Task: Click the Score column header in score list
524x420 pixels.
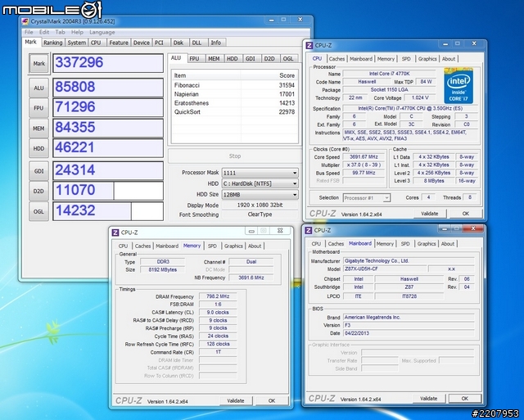Action: click(x=269, y=75)
